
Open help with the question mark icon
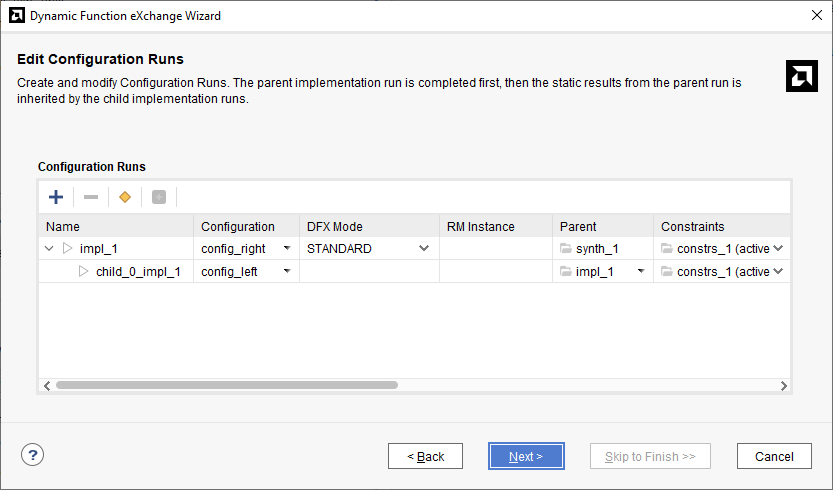[x=32, y=455]
